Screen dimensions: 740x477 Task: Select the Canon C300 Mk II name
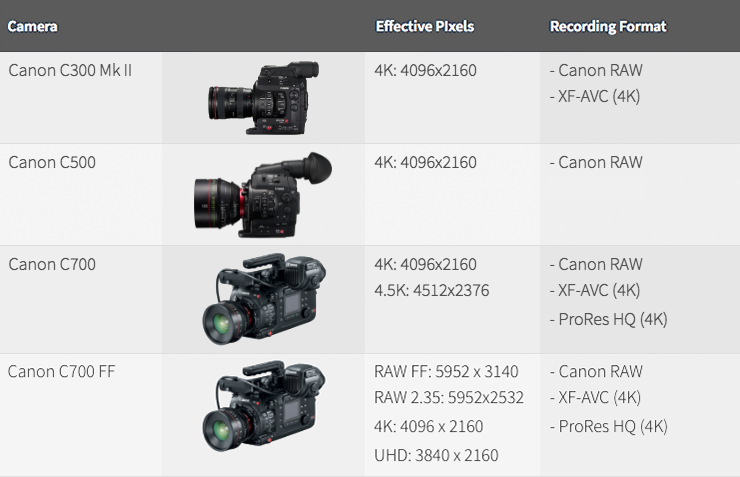(x=69, y=70)
